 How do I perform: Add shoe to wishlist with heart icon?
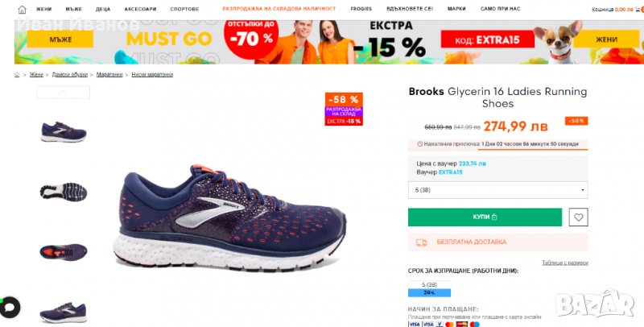pos(578,217)
